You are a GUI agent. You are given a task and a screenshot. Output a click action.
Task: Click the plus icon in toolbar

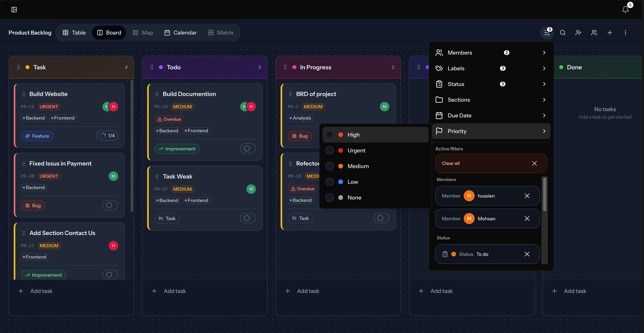tap(610, 33)
